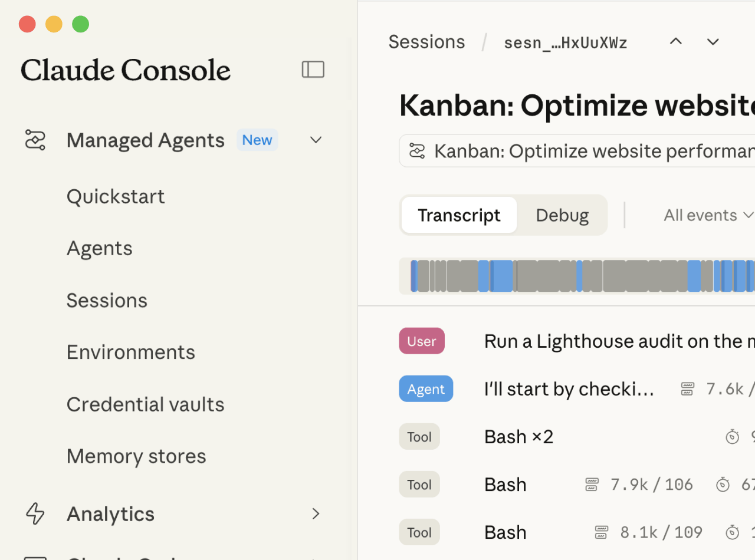The height and width of the screenshot is (560, 755).
Task: Navigate to Sessions breadcrumb link
Action: [x=426, y=42]
